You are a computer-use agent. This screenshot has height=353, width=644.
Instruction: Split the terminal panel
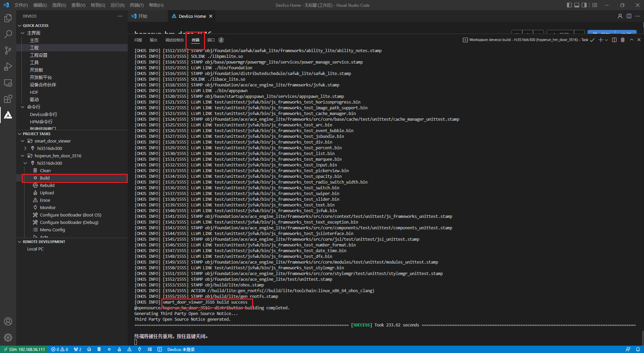(x=614, y=40)
